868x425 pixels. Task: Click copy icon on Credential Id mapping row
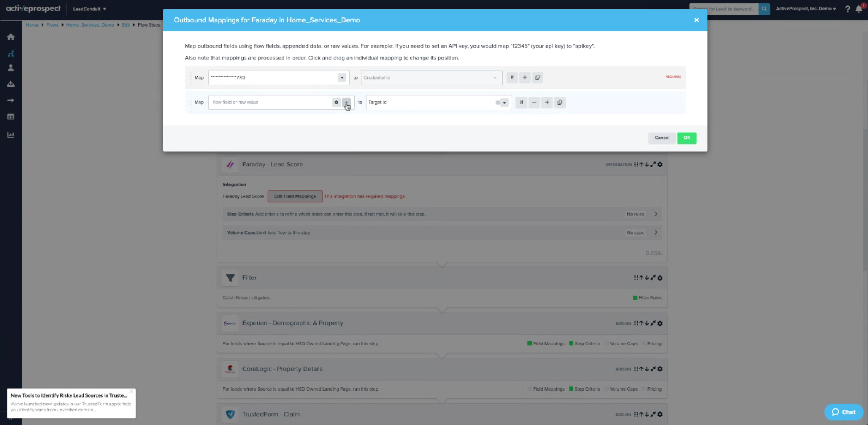click(537, 77)
